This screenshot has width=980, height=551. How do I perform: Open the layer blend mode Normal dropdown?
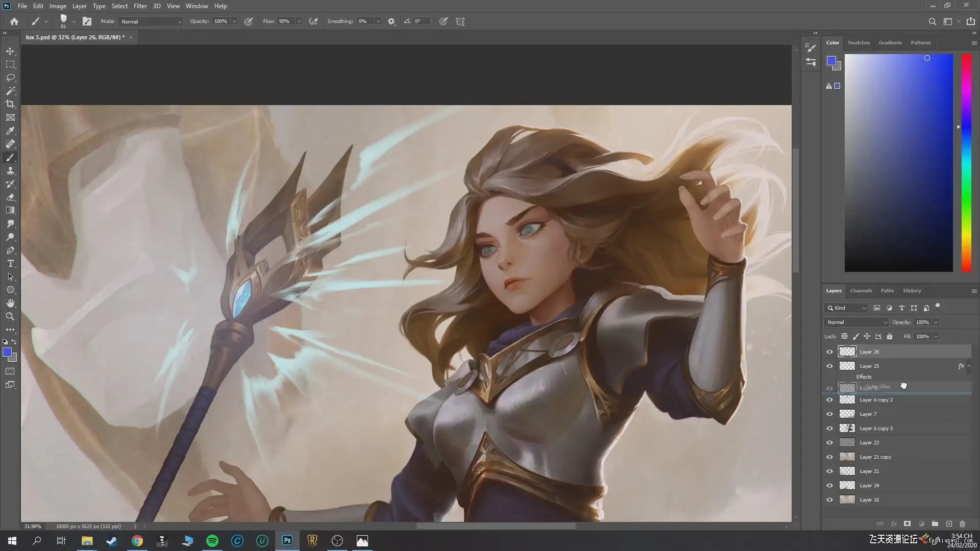[856, 322]
